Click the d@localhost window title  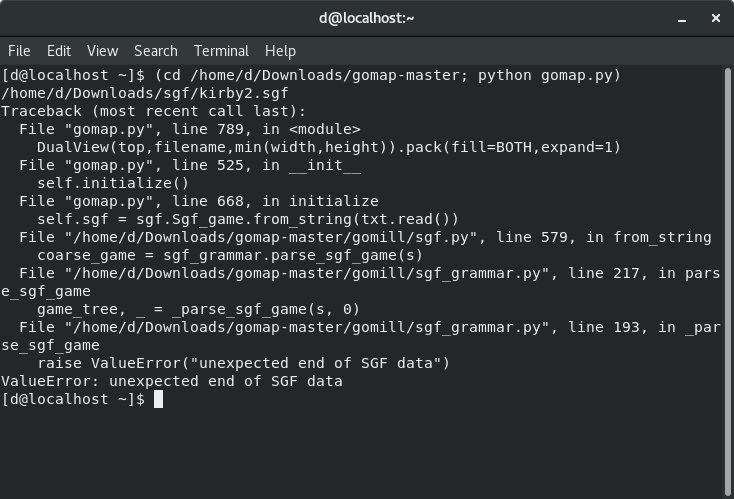(x=366, y=18)
